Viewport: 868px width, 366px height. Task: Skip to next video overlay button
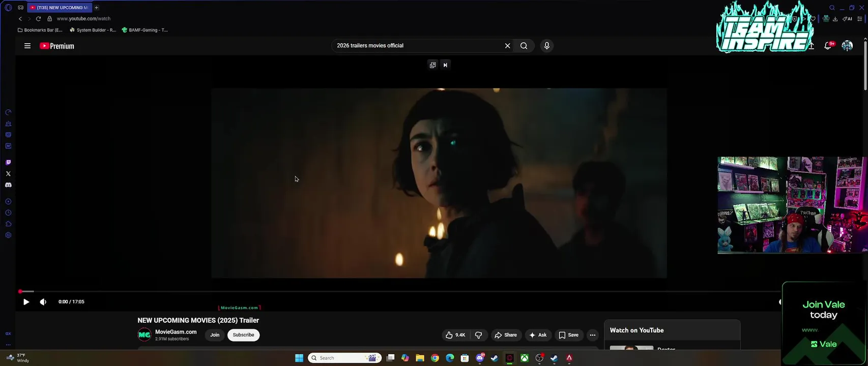pyautogui.click(x=445, y=65)
